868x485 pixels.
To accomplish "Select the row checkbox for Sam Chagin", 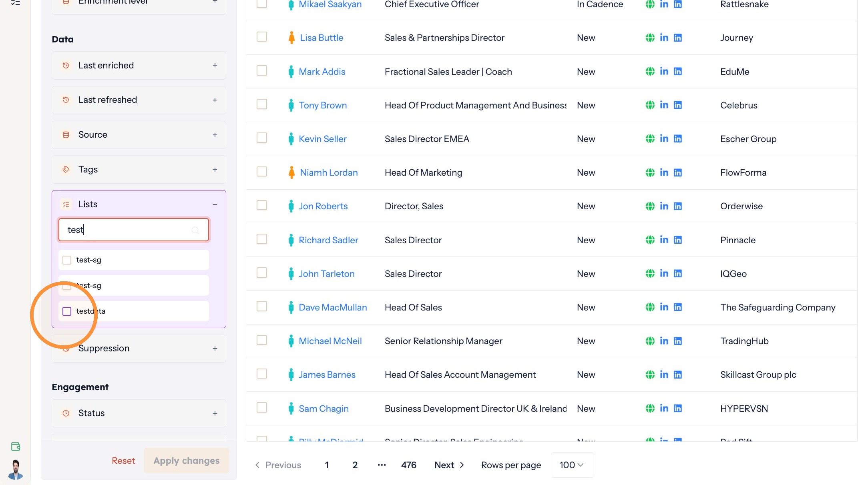I will [x=262, y=407].
